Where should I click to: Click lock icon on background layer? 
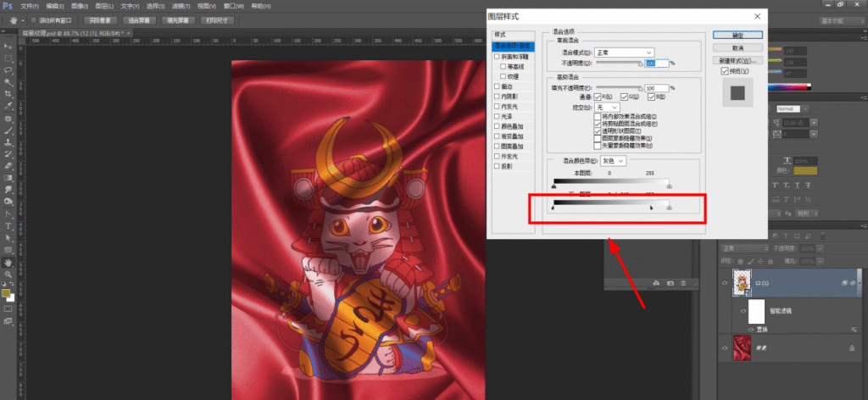point(852,348)
